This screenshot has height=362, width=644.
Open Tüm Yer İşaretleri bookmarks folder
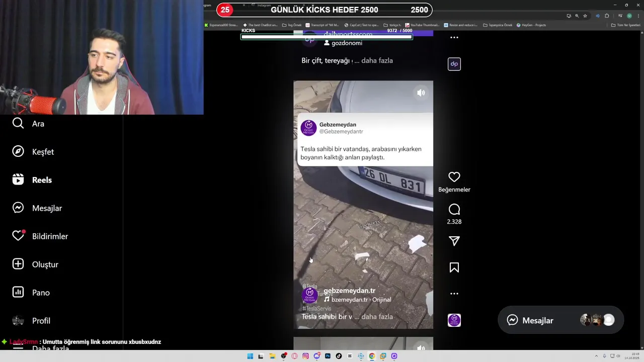pos(626,25)
